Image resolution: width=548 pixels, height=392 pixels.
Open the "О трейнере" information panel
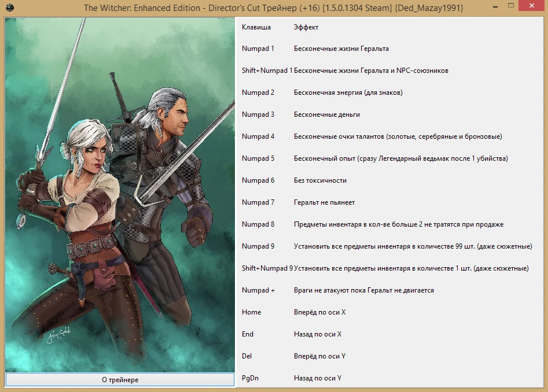120,380
